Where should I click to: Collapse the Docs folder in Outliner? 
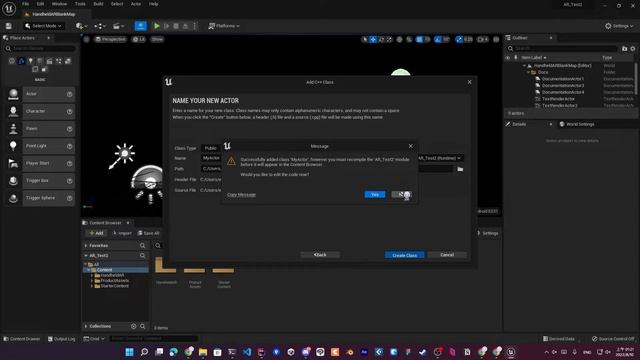[x=528, y=72]
